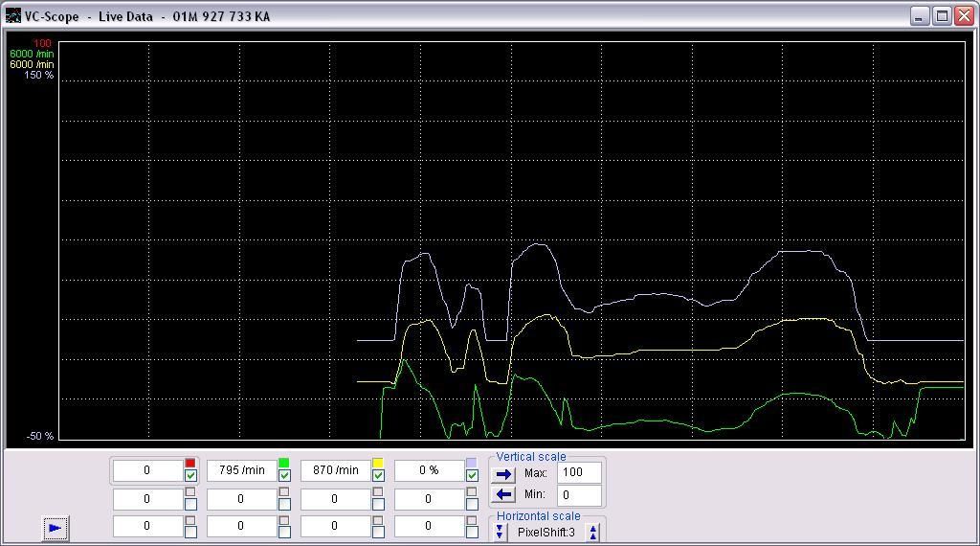This screenshot has height=546, width=980.
Task: Maximize the VC-Scope window
Action: [x=942, y=15]
